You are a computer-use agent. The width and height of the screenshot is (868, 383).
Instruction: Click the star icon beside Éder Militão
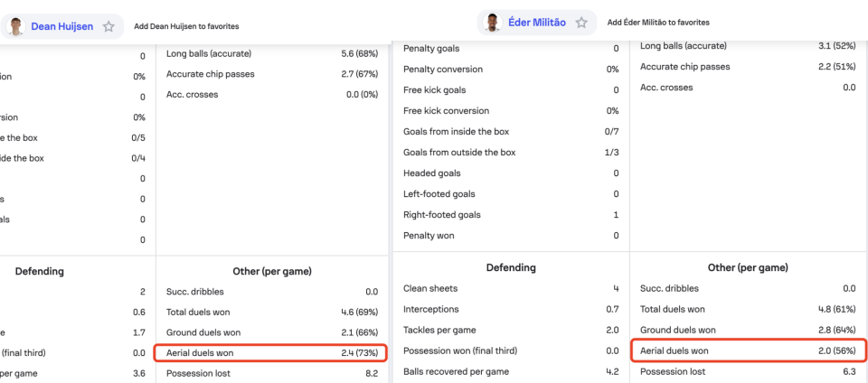pos(581,23)
